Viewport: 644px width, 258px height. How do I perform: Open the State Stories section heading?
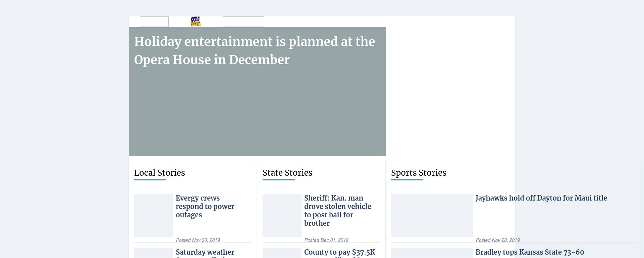287,173
